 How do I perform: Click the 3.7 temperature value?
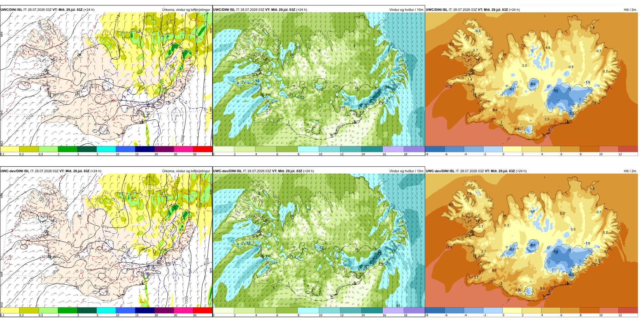476,278
